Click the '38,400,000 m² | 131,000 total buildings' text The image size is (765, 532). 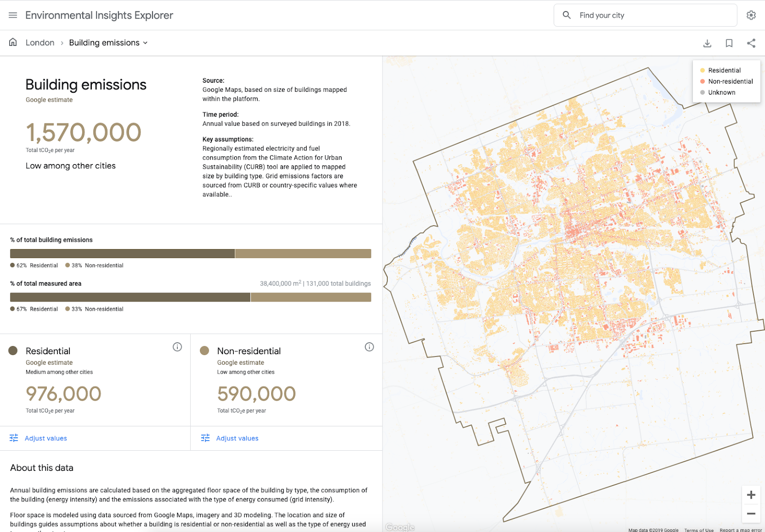pyautogui.click(x=315, y=283)
